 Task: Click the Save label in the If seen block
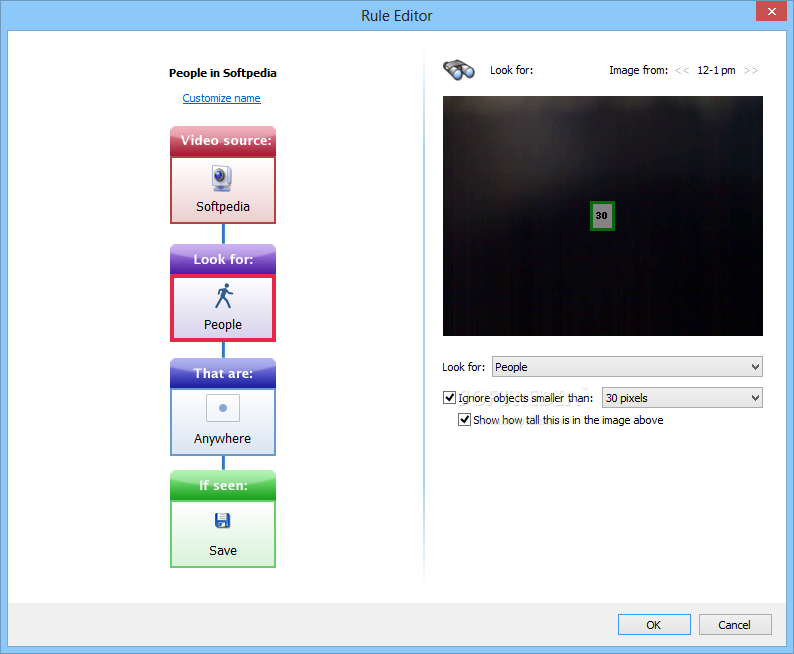pyautogui.click(x=223, y=550)
